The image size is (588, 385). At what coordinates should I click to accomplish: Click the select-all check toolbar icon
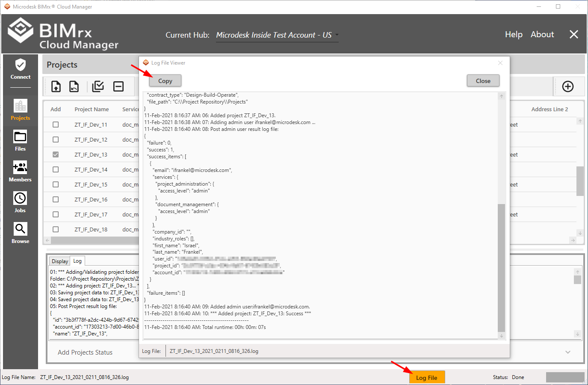pos(98,86)
